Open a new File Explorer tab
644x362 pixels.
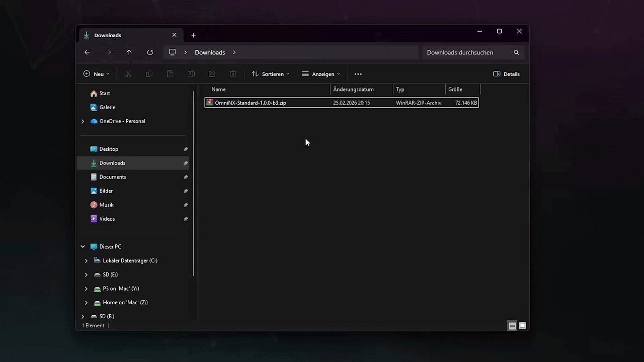(x=193, y=35)
